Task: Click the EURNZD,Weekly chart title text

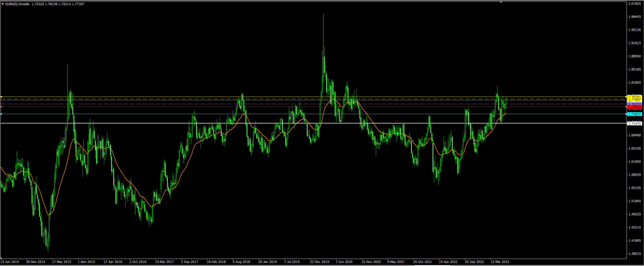Action: click(x=17, y=4)
